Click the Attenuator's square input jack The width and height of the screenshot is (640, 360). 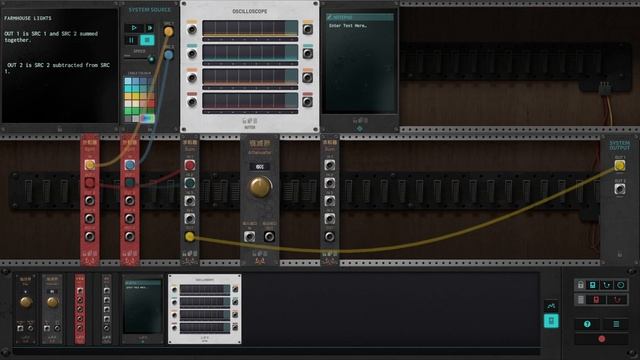[249, 237]
